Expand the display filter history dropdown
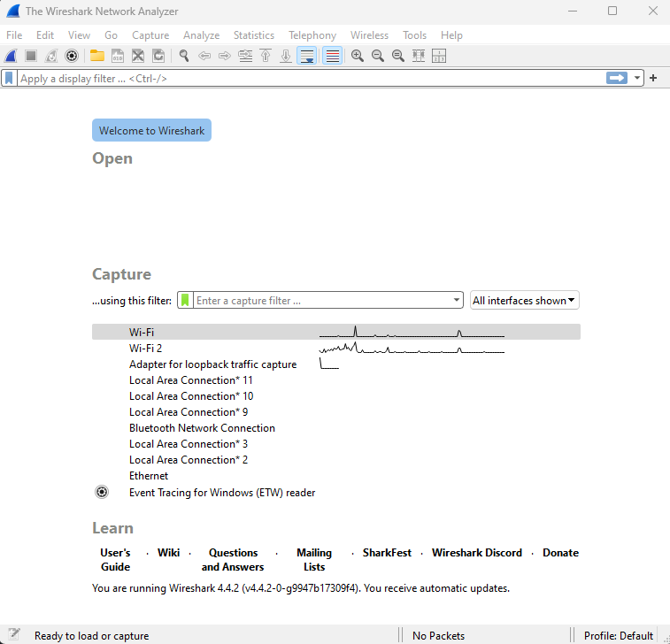Viewport: 670px width, 644px height. [x=636, y=78]
